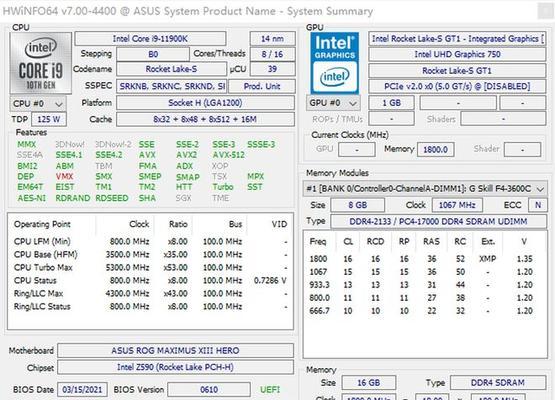
Task: Click the 125 W TDP value
Action: [49, 119]
